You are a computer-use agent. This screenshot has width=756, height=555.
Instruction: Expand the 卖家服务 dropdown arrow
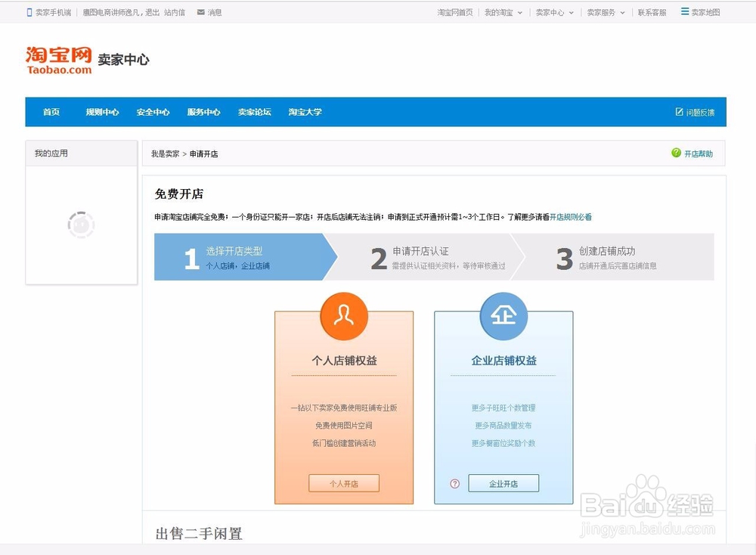pos(622,13)
